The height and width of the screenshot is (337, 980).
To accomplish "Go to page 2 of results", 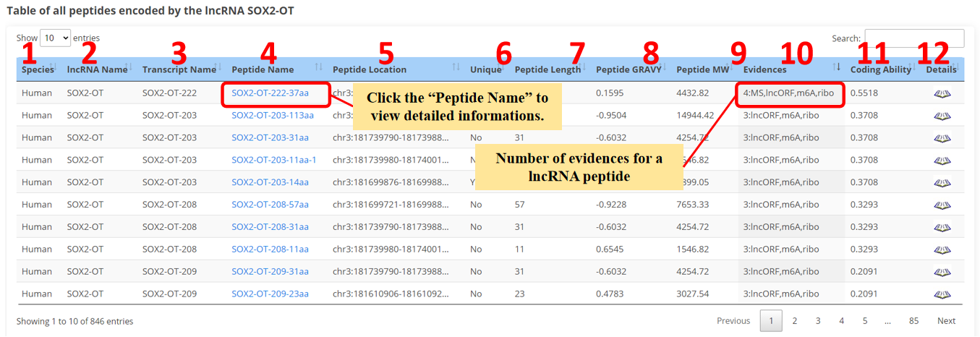I will [794, 321].
